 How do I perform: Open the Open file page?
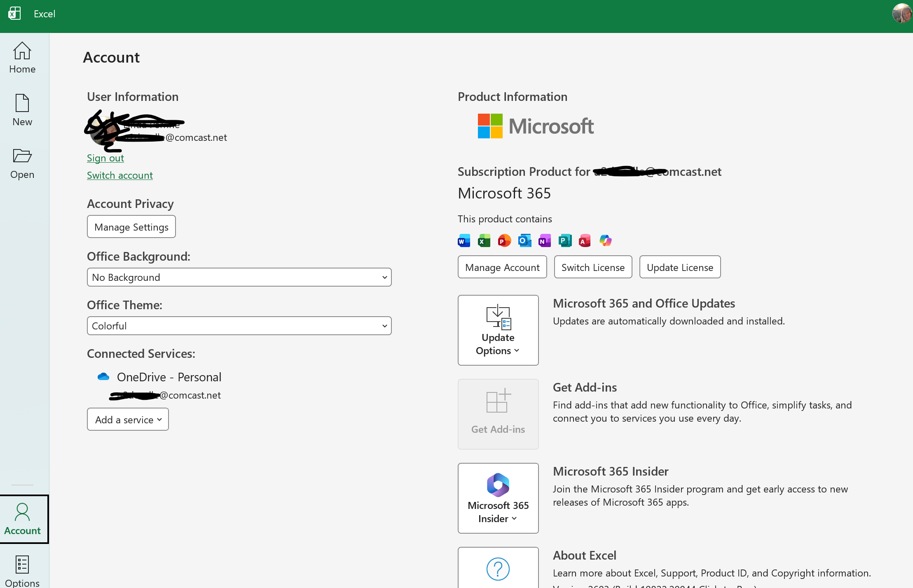pyautogui.click(x=22, y=163)
